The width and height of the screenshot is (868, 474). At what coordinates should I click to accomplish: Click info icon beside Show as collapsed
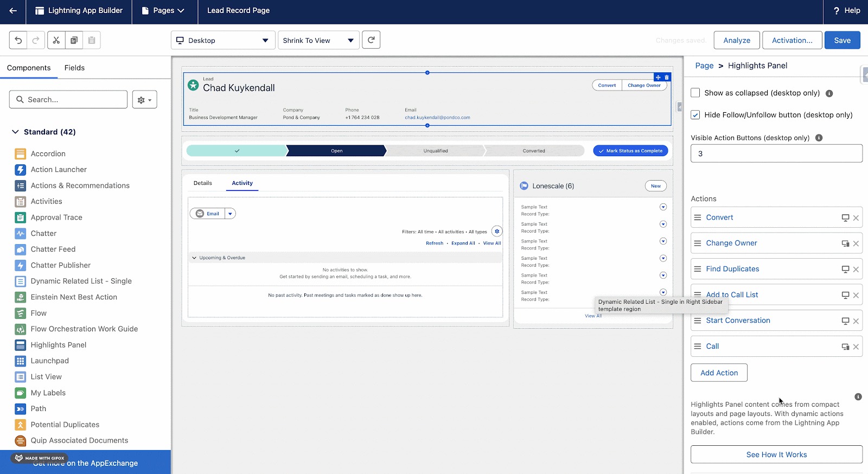coord(829,93)
